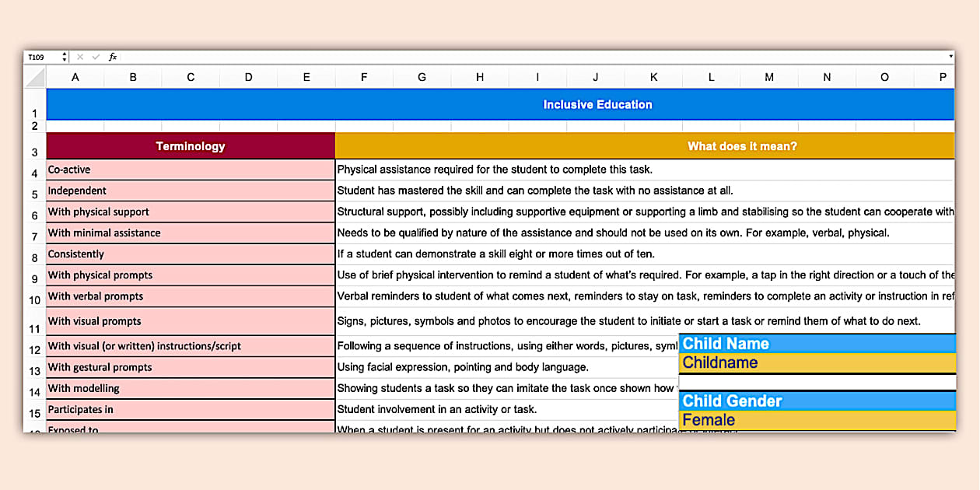The image size is (980, 490).
Task: Click the Insert Function fx icon
Action: tap(112, 57)
